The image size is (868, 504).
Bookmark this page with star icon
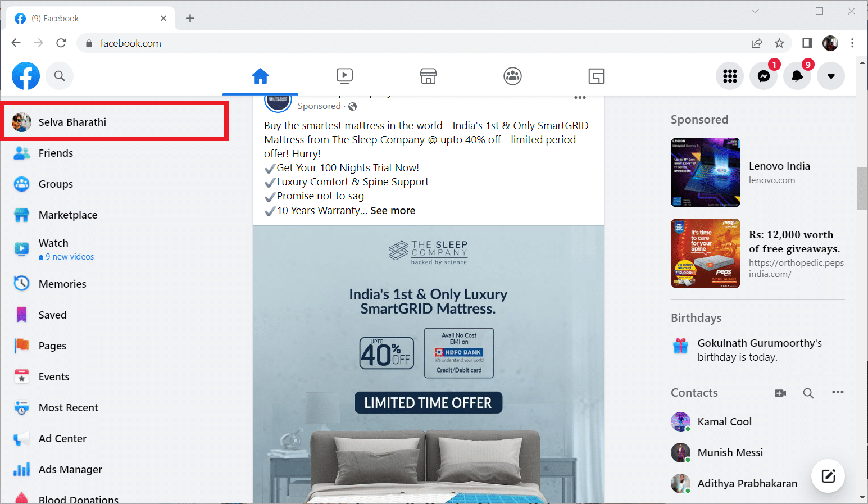779,43
